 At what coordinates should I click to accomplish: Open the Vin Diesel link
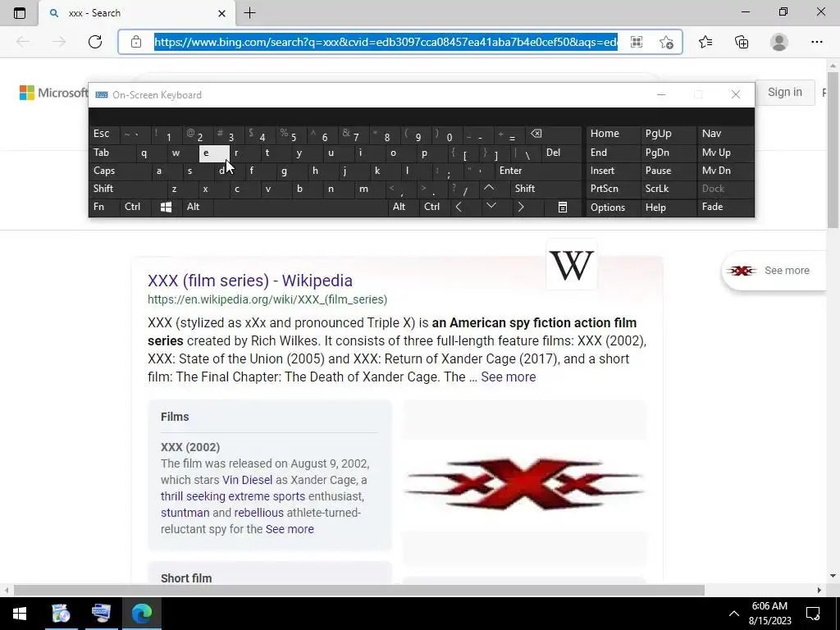click(x=248, y=480)
